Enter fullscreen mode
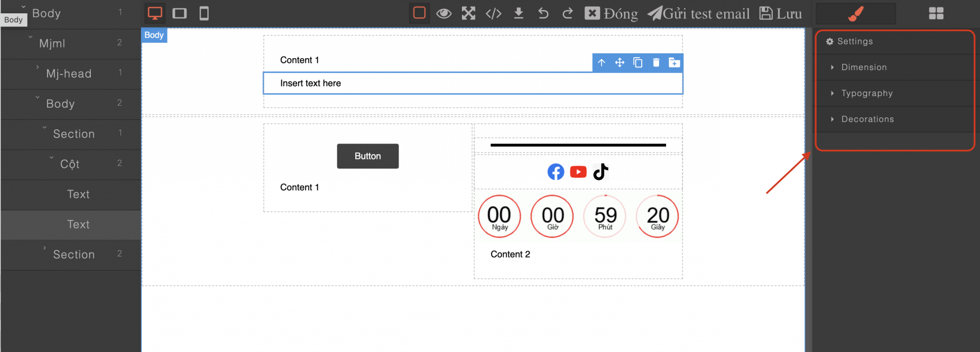980x352 pixels. click(469, 13)
